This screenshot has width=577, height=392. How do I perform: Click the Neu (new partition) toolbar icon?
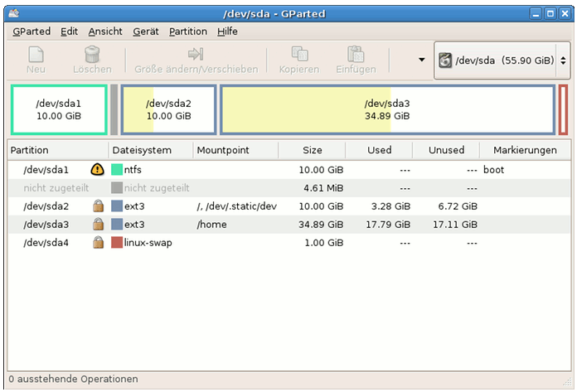click(x=36, y=55)
